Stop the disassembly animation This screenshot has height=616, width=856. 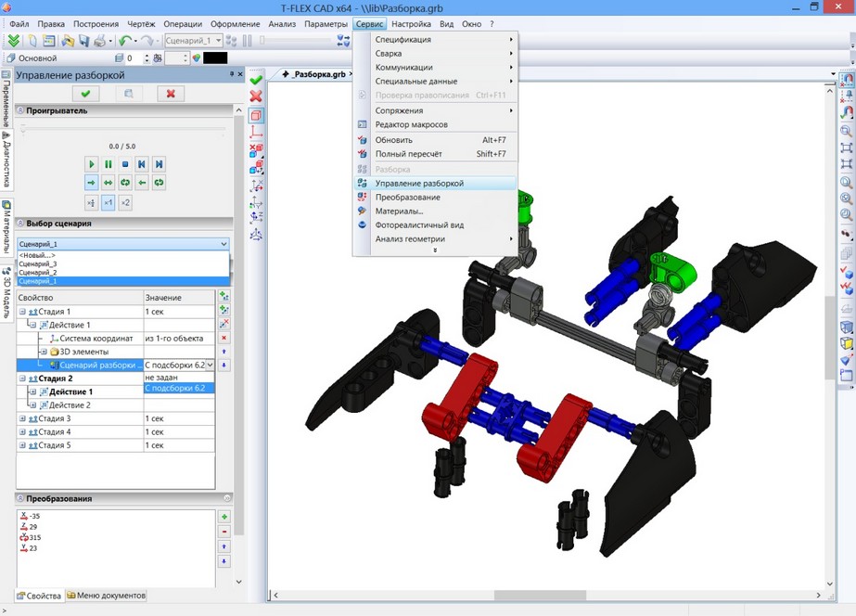[x=125, y=164]
